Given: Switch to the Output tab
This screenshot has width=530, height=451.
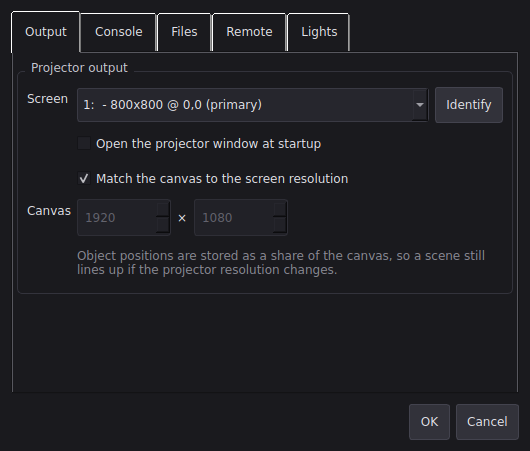Looking at the screenshot, I should pos(46,32).
